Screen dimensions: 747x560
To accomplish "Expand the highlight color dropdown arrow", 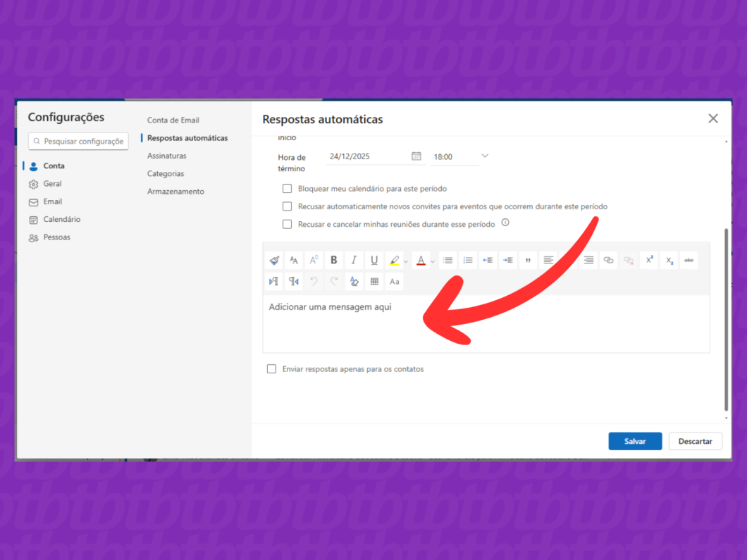I will [x=405, y=260].
